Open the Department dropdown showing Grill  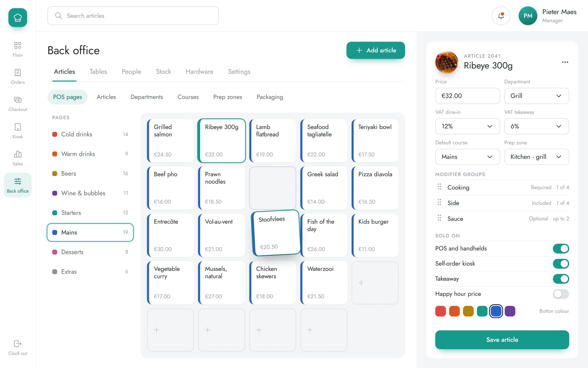[x=537, y=96]
